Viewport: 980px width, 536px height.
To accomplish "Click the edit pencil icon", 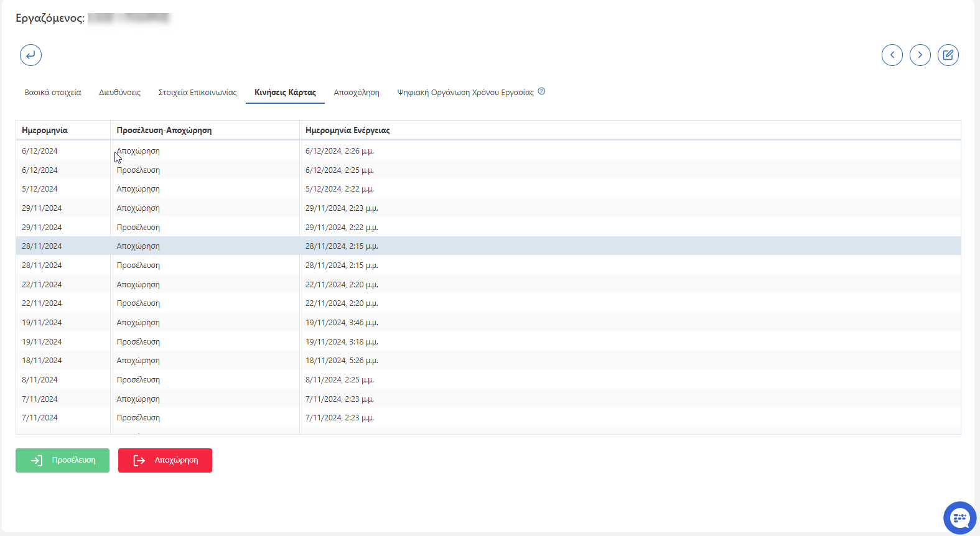I will pyautogui.click(x=948, y=55).
